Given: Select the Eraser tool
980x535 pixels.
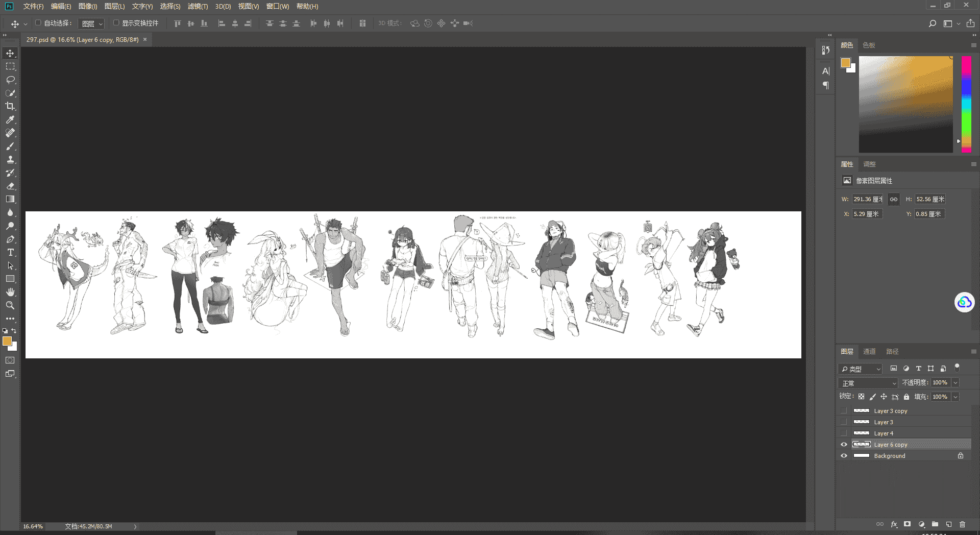Looking at the screenshot, I should click(x=10, y=186).
